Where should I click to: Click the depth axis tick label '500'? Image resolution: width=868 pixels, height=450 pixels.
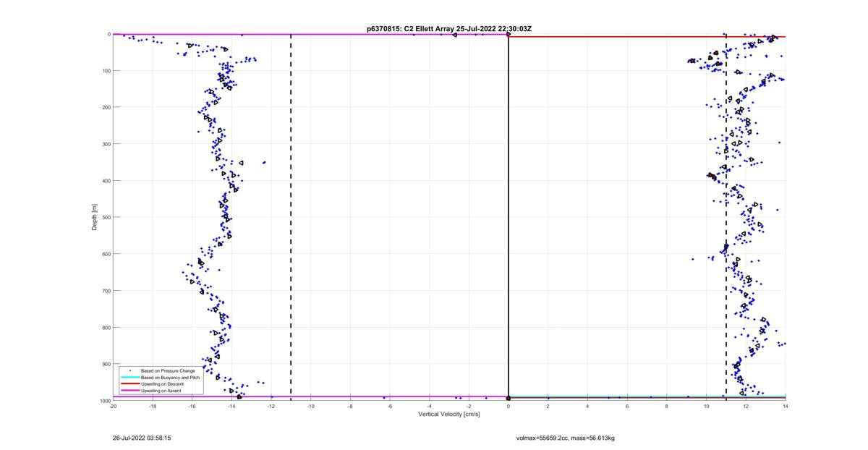pos(106,217)
